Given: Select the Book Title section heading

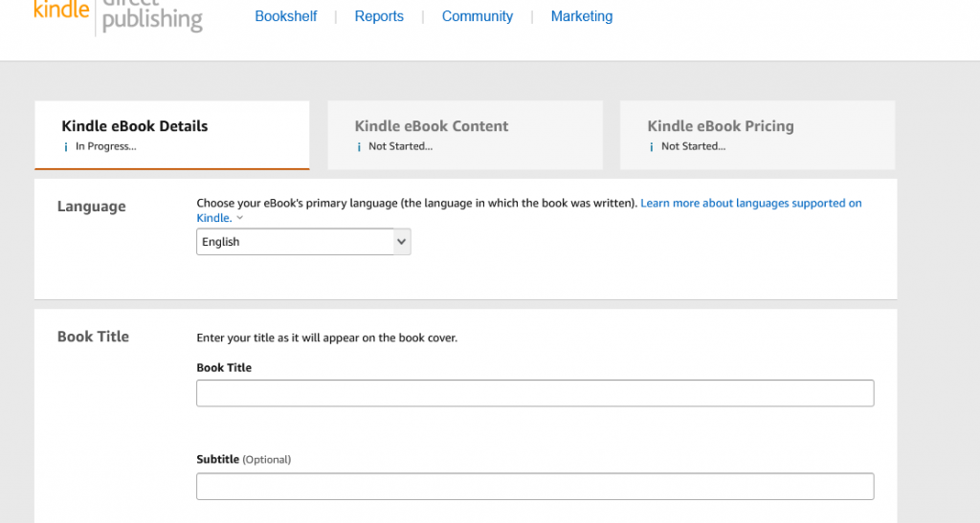Looking at the screenshot, I should 93,337.
